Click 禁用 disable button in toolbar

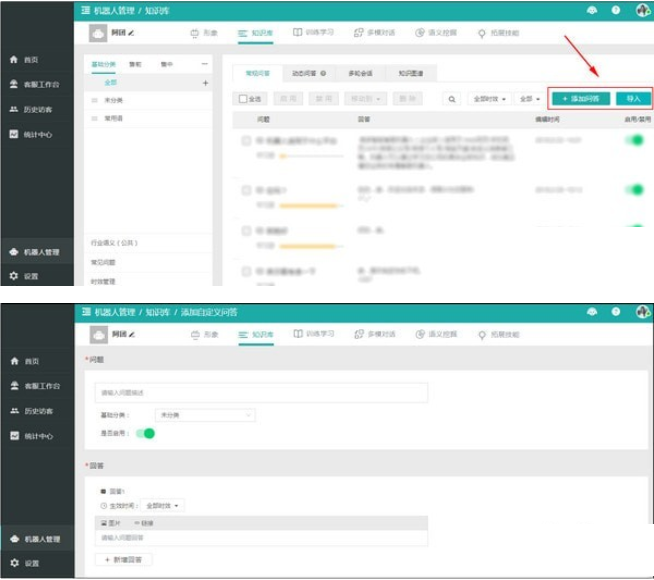[x=324, y=99]
